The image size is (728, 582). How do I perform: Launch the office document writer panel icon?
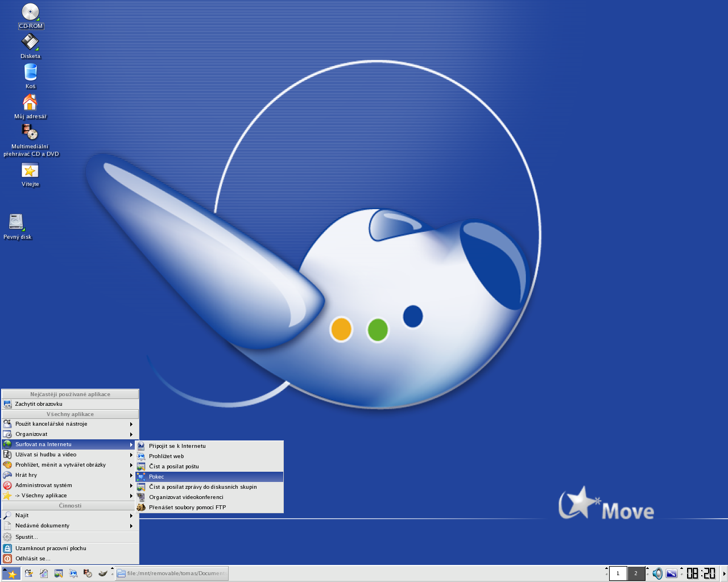44,573
